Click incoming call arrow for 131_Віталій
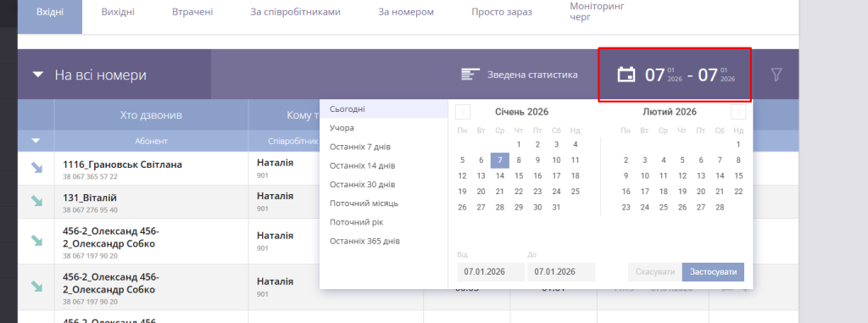This screenshot has width=868, height=323. pyautogui.click(x=36, y=201)
